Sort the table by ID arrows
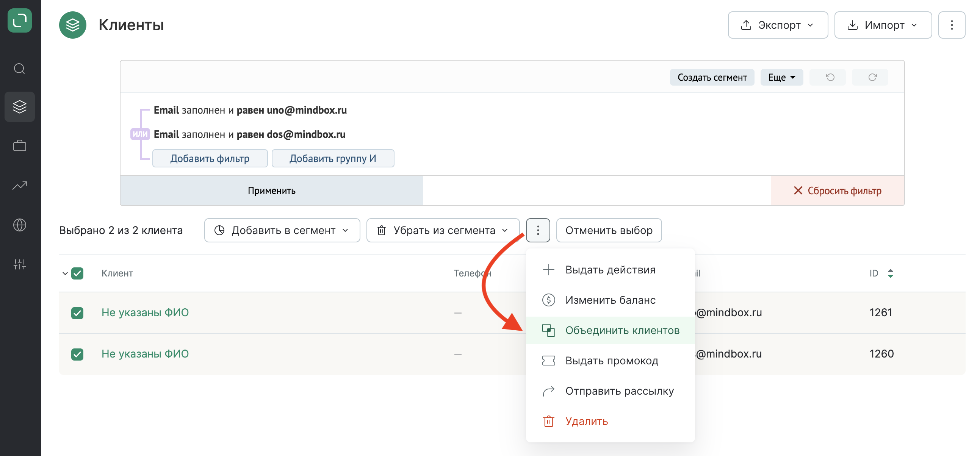The image size is (980, 456). (890, 273)
